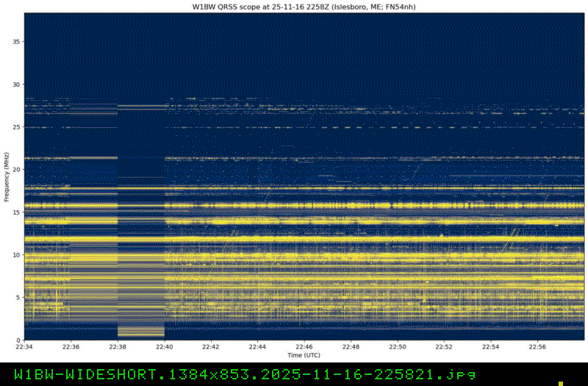
Task: Click the 22:48 time tick label
Action: (351, 347)
